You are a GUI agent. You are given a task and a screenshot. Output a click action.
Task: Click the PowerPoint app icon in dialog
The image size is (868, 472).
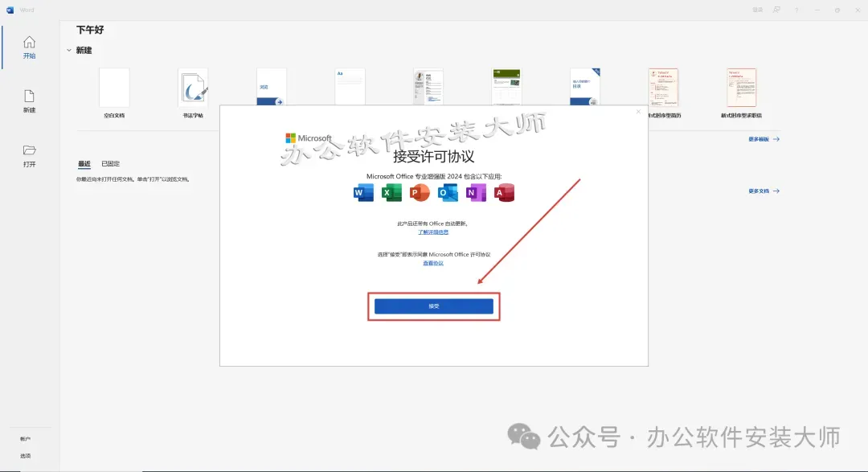[x=419, y=193]
